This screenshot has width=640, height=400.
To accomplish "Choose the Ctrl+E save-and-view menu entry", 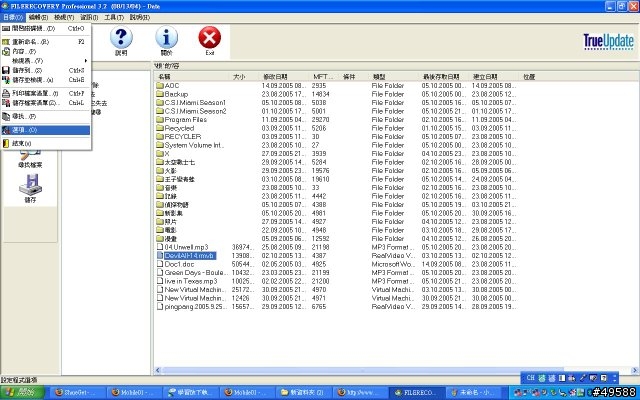I will (x=46, y=80).
